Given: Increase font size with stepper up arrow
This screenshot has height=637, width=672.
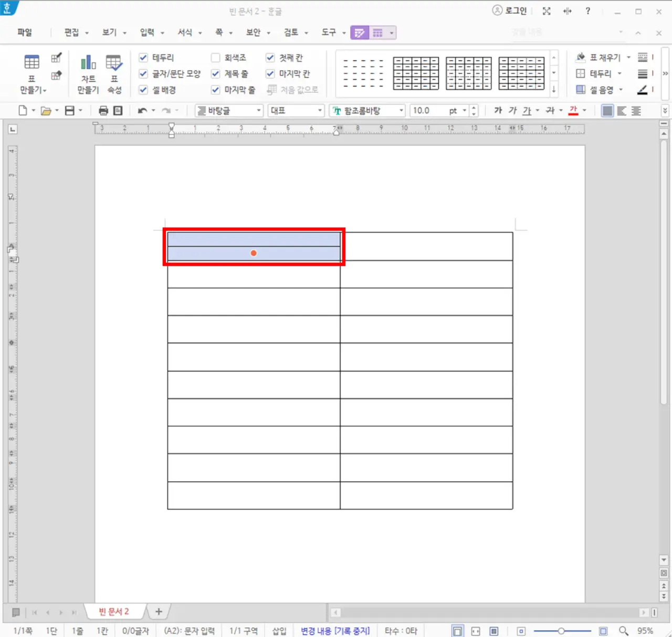Looking at the screenshot, I should (474, 108).
